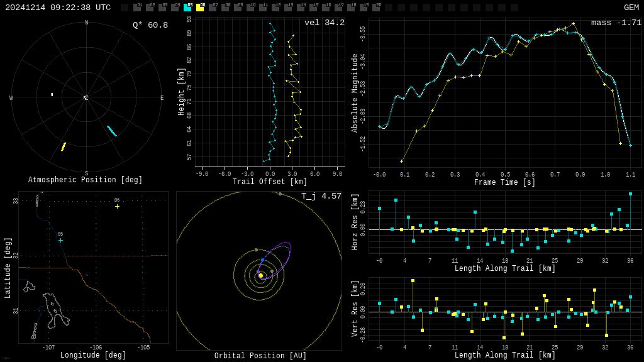Click the Q* 60.8 value label
This screenshot has width=644, height=362.
tap(150, 25)
